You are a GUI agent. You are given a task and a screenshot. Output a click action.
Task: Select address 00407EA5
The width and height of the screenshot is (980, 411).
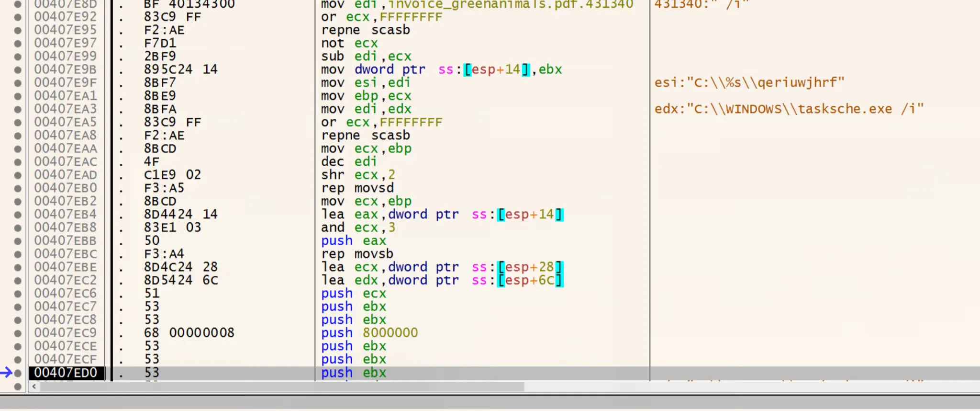(66, 122)
